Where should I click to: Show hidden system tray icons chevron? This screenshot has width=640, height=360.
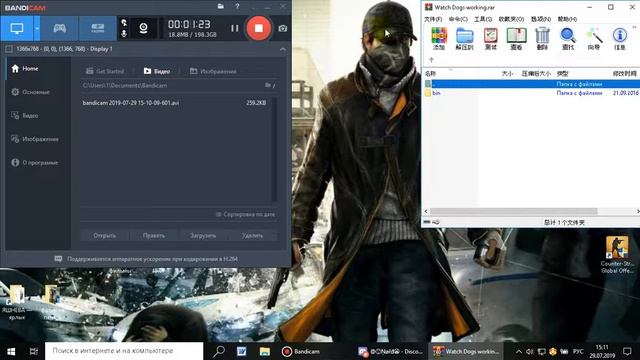[518, 351]
